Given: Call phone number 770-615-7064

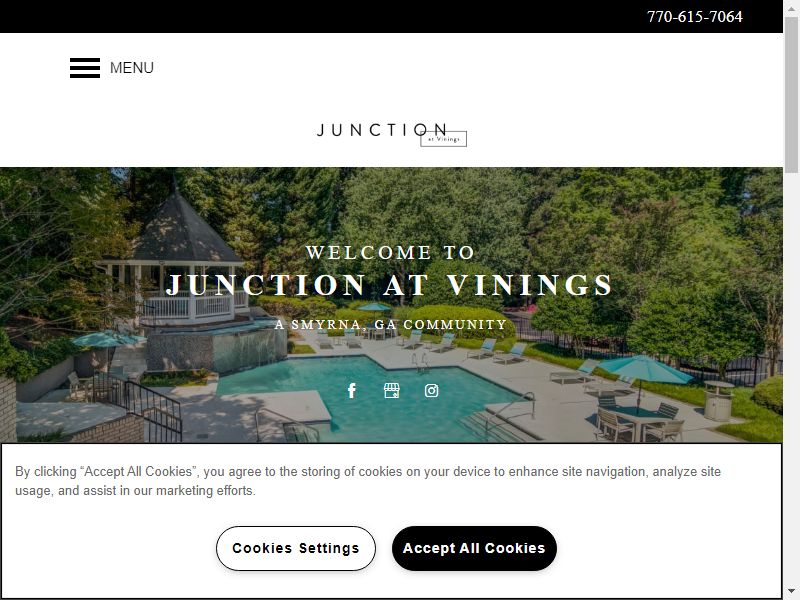Looking at the screenshot, I should [x=694, y=17].
